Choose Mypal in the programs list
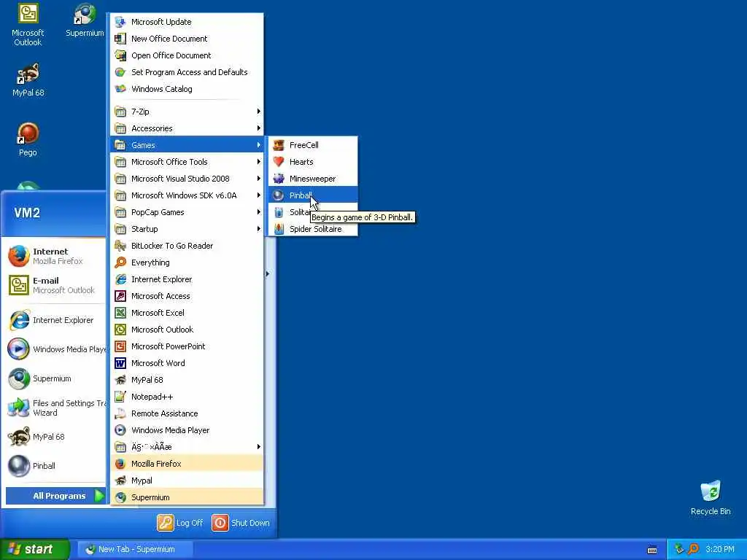 187,481
